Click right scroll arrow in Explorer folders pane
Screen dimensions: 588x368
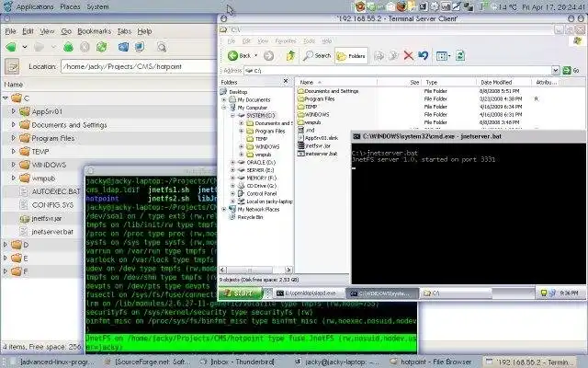click(288, 270)
